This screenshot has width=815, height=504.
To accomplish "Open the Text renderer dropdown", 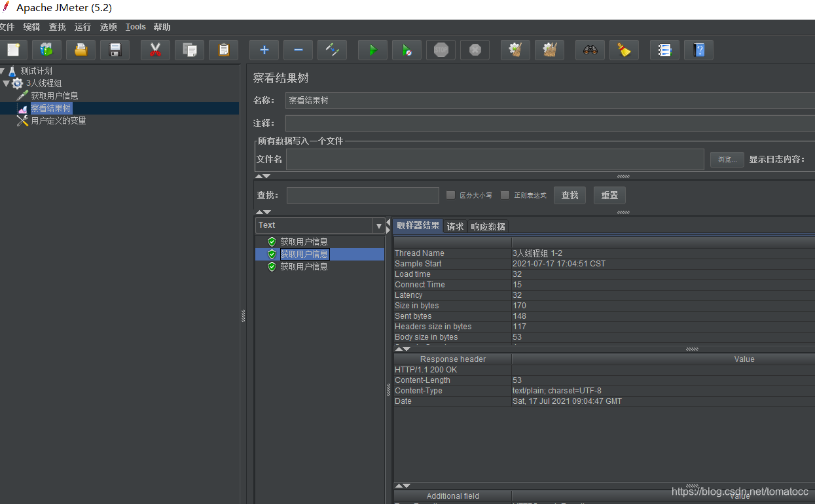I will tap(378, 226).
